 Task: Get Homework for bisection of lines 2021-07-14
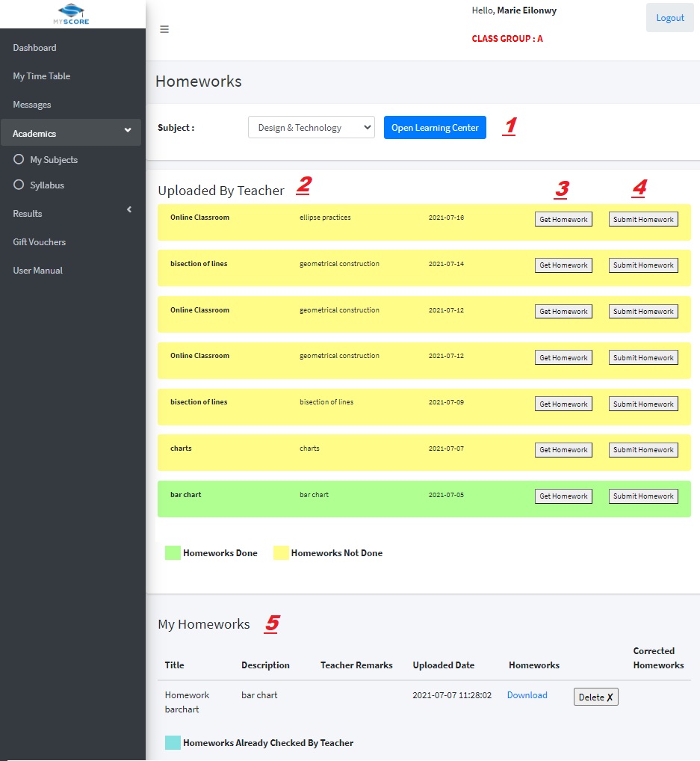point(563,265)
